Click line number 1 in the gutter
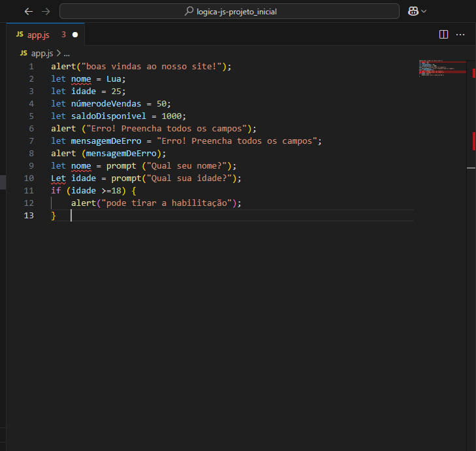Screen dimensions: 476x451 31,67
